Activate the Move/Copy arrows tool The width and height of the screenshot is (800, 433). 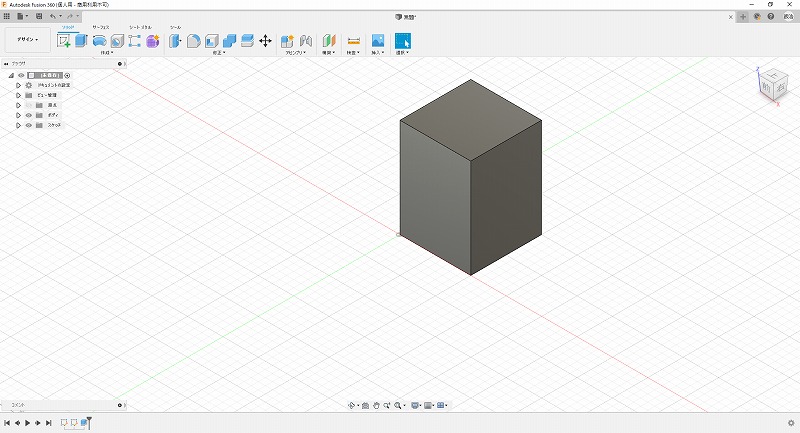point(265,41)
